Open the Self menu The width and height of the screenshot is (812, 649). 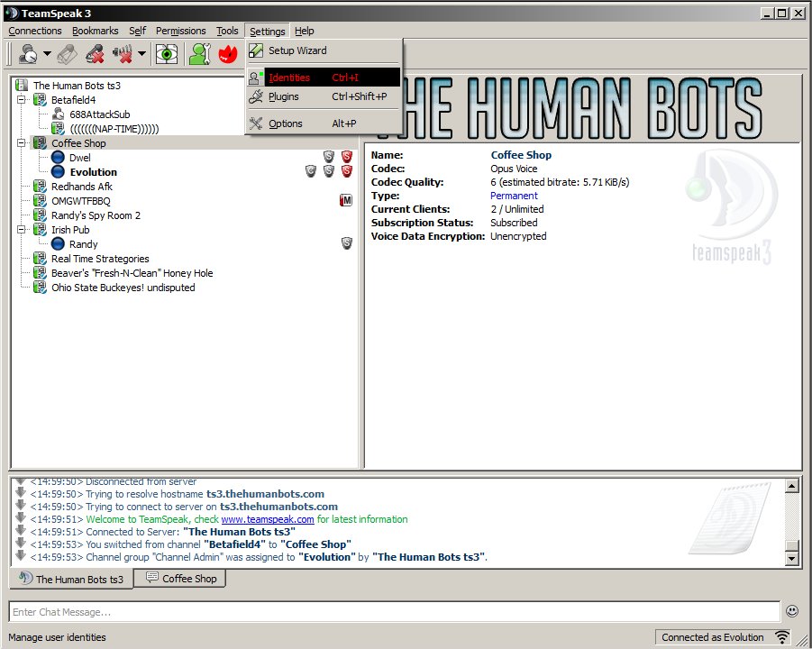tap(137, 31)
